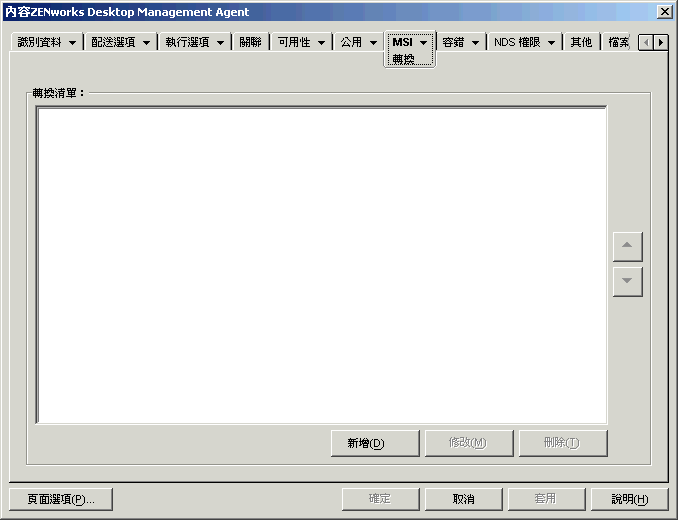Open help with 說明(H) button
The height and width of the screenshot is (520, 678).
click(630, 499)
